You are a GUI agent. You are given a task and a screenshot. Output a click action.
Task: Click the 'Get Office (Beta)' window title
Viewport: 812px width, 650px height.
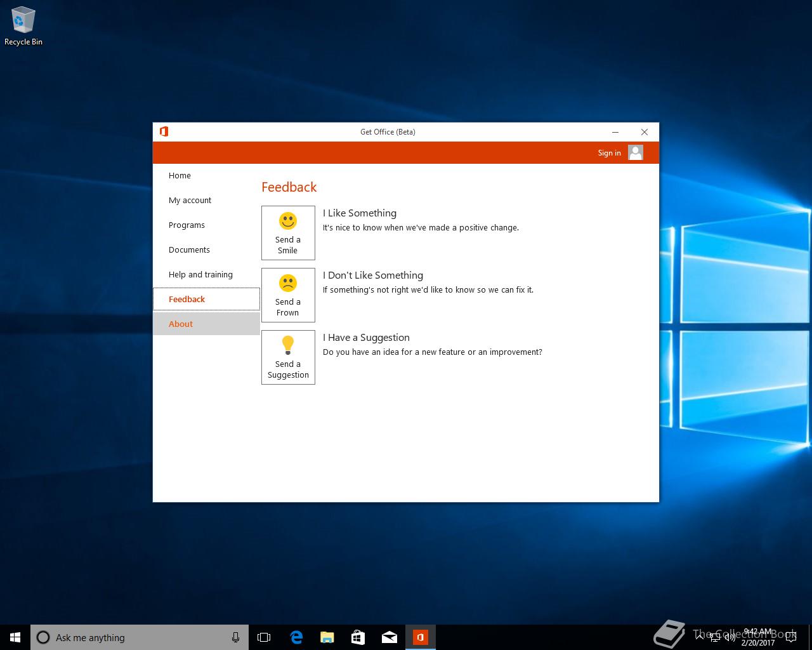tap(388, 132)
